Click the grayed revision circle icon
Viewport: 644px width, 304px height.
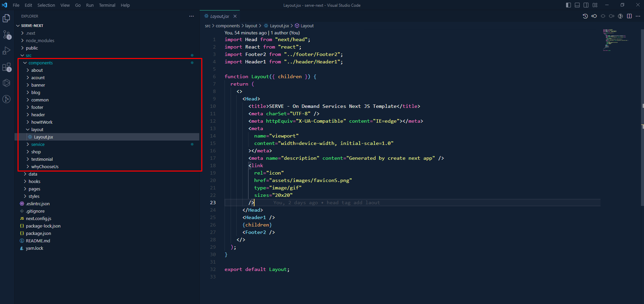coord(603,16)
